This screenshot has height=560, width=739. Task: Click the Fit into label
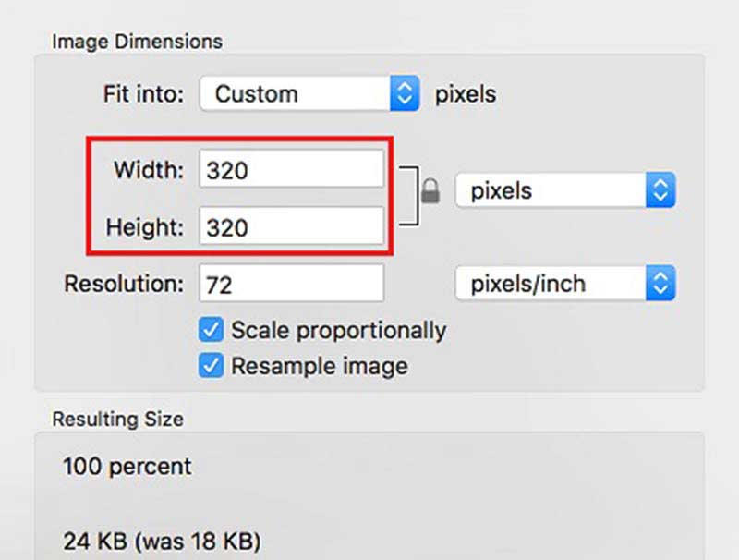143,93
